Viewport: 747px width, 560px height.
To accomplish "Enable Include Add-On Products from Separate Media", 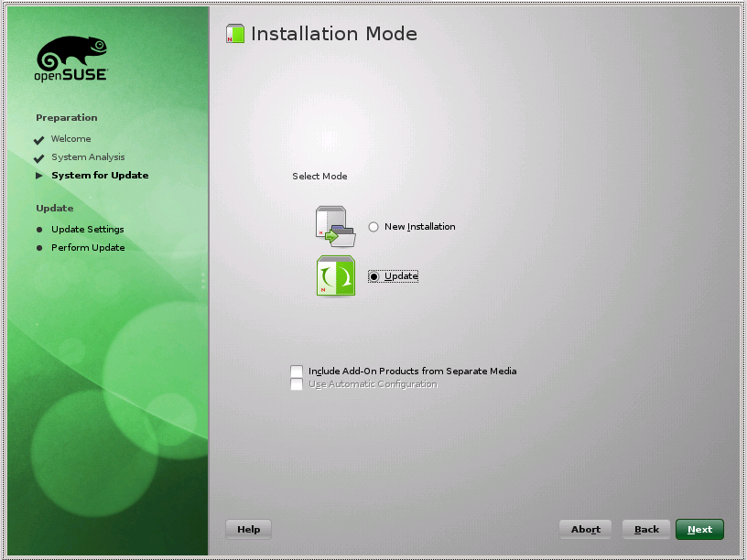I will tap(297, 371).
